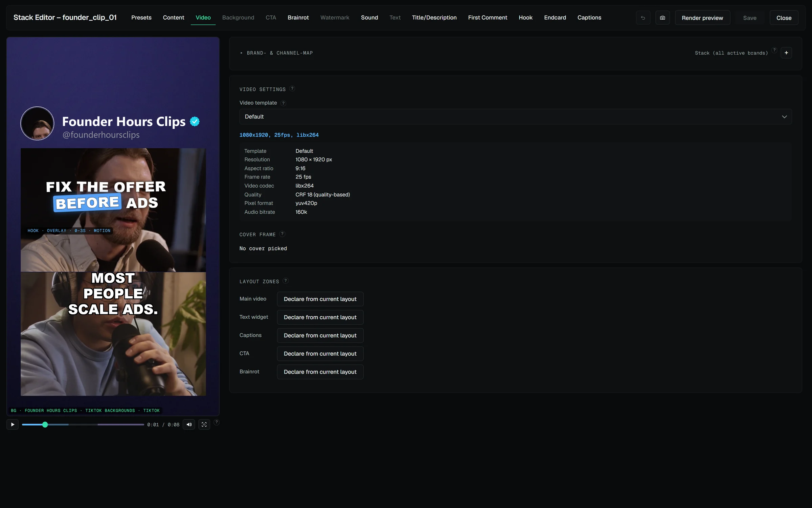Screen dimensions: 812x508
Task: Open the Title/Description tab
Action: 434,18
